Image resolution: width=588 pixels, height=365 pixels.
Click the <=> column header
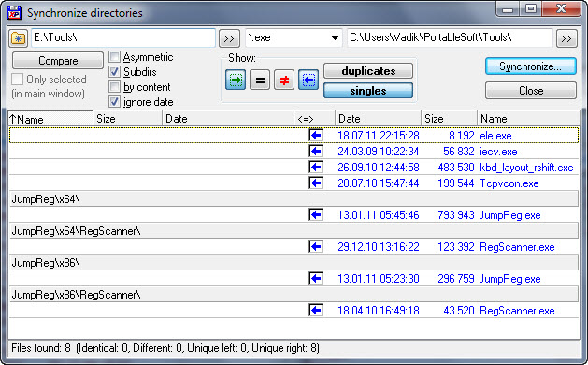tap(315, 119)
